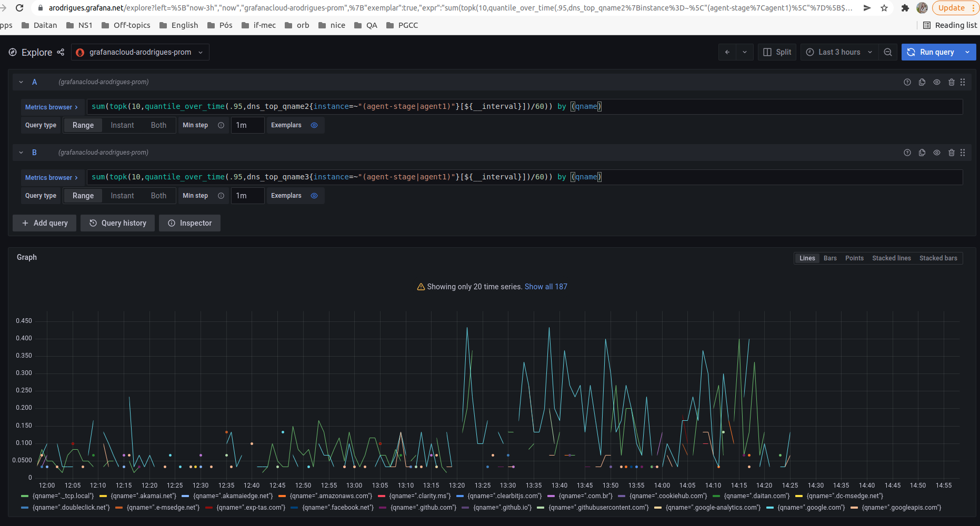Zoom out the time range with magnifier icon

888,52
